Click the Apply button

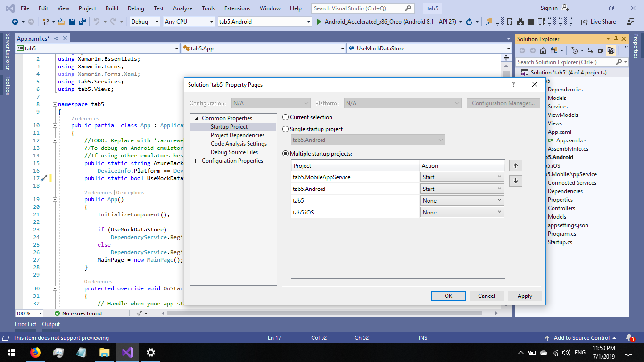click(x=525, y=296)
